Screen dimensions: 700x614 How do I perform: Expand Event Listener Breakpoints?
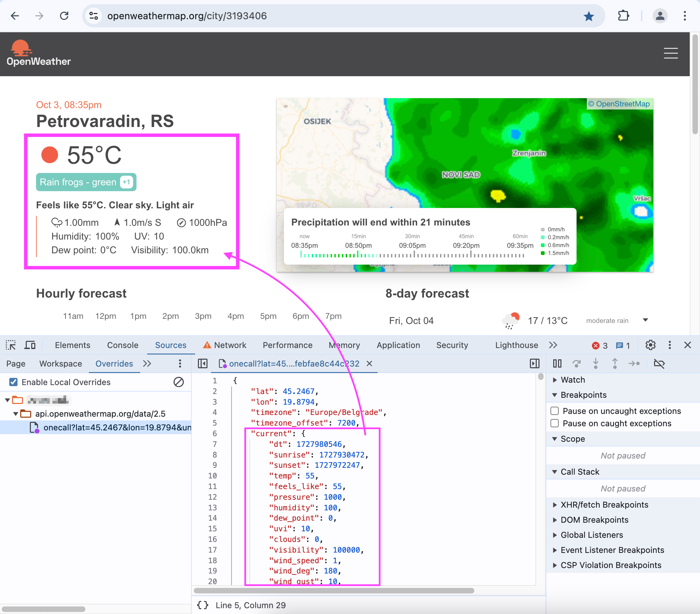(555, 550)
